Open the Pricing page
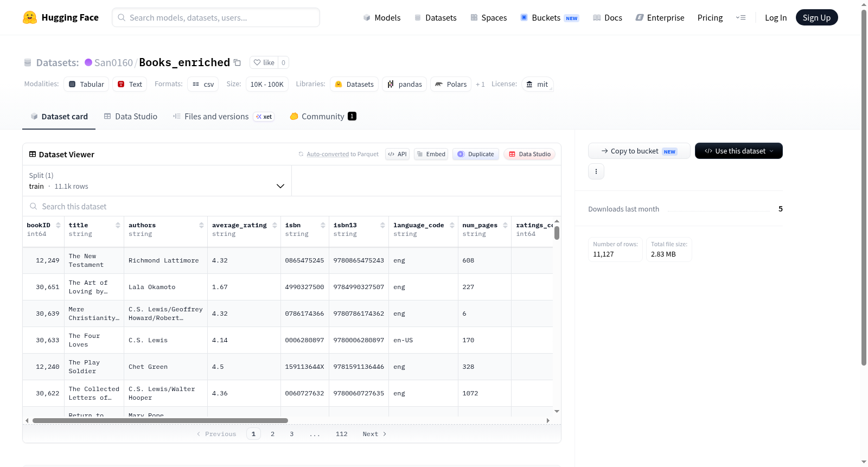The height and width of the screenshot is (467, 868). pos(710,17)
